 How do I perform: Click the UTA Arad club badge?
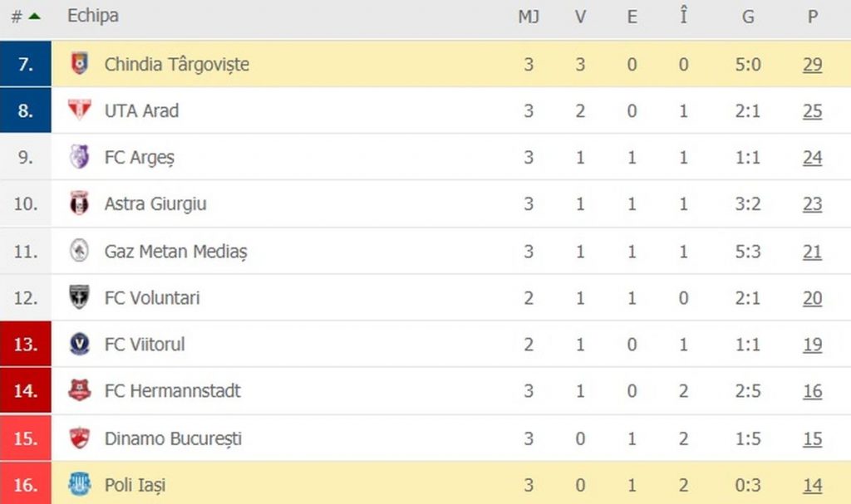click(79, 110)
